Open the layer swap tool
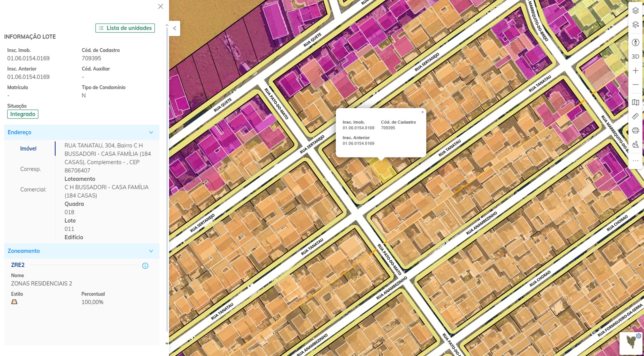 [x=635, y=25]
